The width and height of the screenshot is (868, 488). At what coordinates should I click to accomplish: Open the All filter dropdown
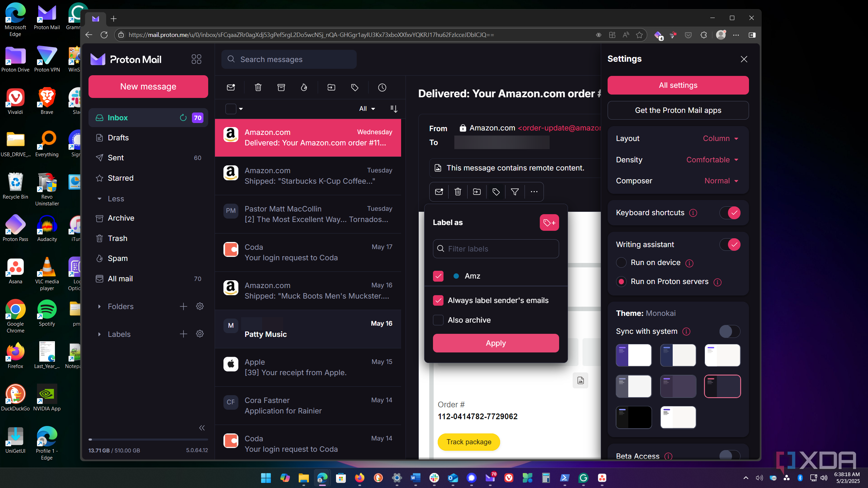pos(367,108)
